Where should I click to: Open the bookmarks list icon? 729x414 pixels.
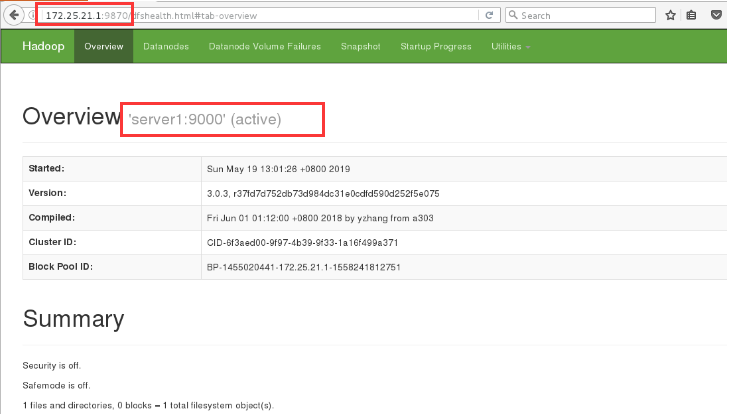pyautogui.click(x=691, y=15)
